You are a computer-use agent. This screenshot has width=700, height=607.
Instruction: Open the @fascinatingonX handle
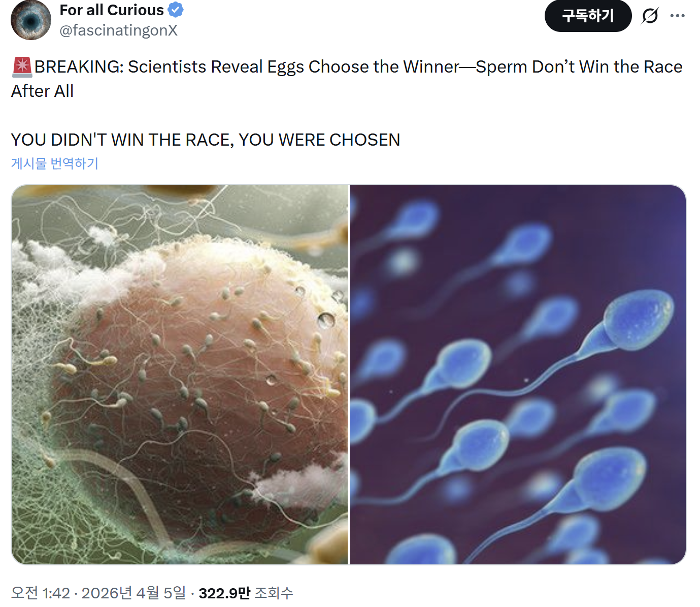[x=118, y=30]
